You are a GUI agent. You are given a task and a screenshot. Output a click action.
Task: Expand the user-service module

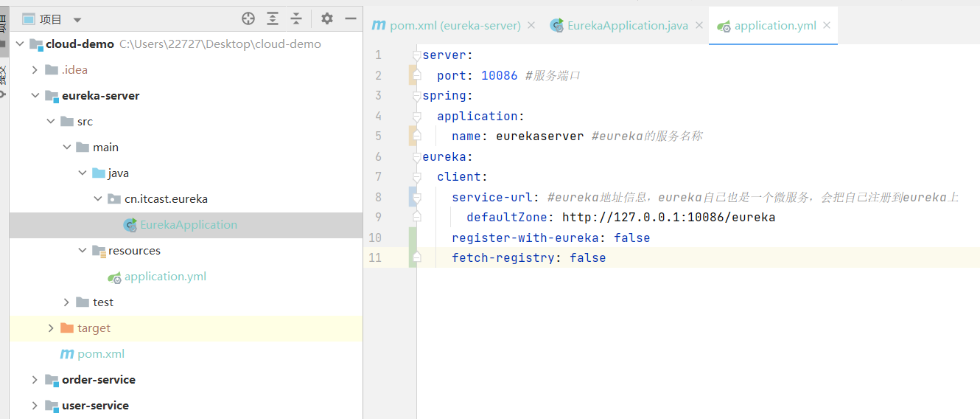(x=35, y=406)
